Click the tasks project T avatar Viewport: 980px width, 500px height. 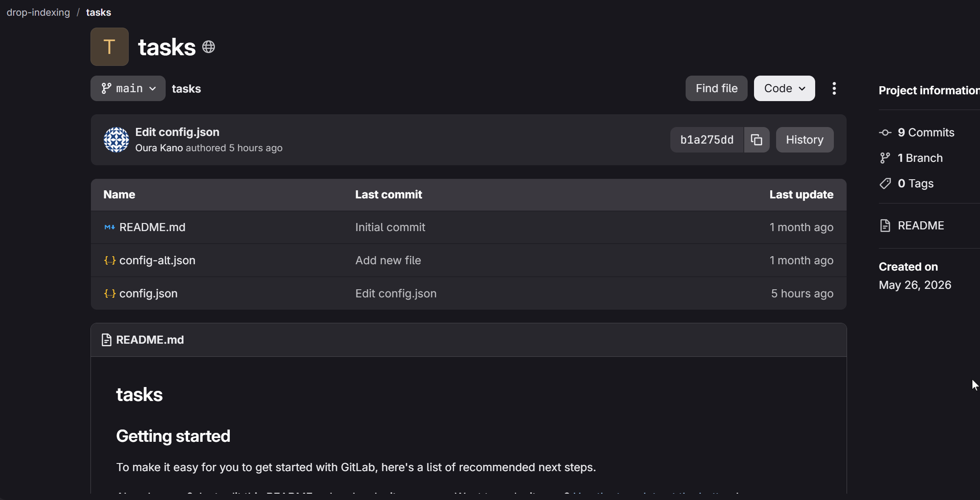point(110,47)
